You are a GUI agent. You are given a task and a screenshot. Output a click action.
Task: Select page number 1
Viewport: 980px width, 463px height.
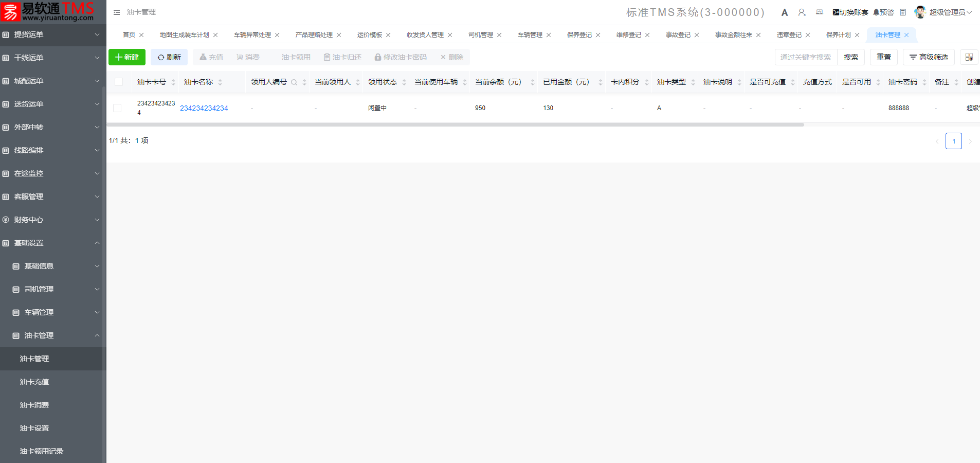pos(954,141)
